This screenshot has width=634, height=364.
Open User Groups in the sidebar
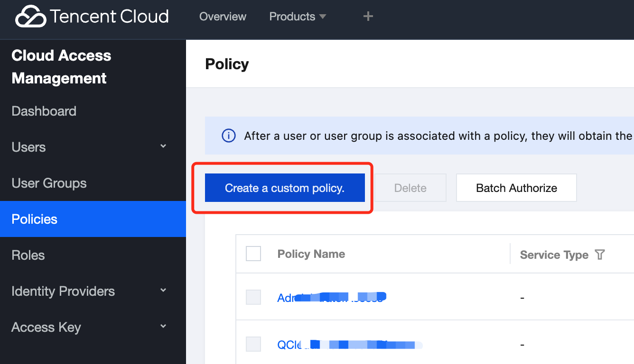coord(49,183)
